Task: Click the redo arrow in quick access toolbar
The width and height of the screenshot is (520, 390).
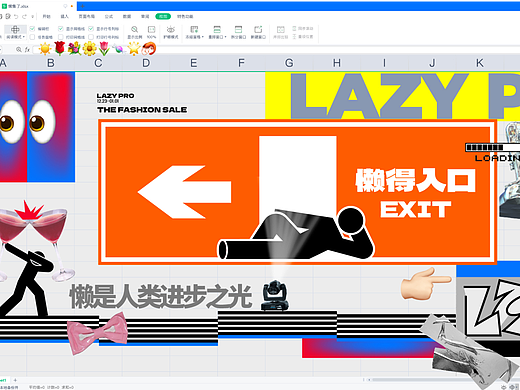Action: (x=24, y=16)
